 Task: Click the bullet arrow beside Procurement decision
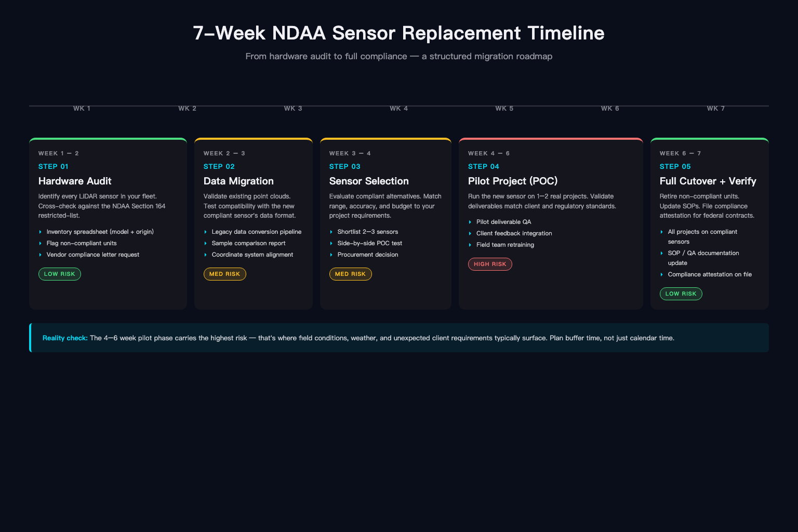(x=331, y=255)
